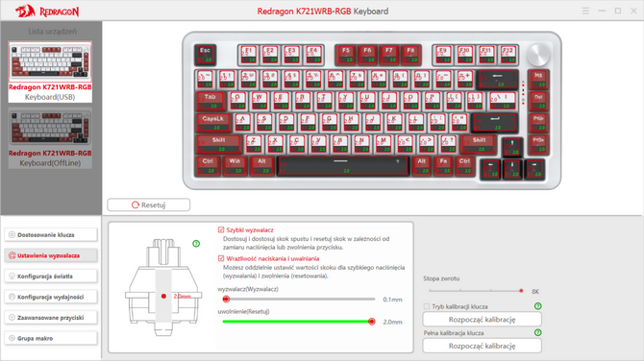Viewport: 644px width, 361px height.
Task: Click the volume knob on keyboard
Action: [538, 55]
